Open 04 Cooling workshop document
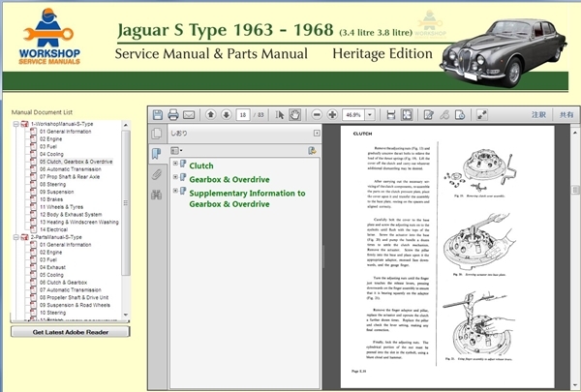 (x=51, y=154)
